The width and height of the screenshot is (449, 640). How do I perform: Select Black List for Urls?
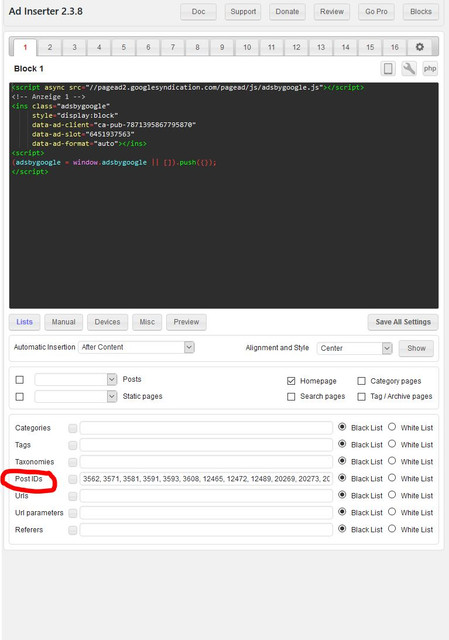pyautogui.click(x=342, y=495)
